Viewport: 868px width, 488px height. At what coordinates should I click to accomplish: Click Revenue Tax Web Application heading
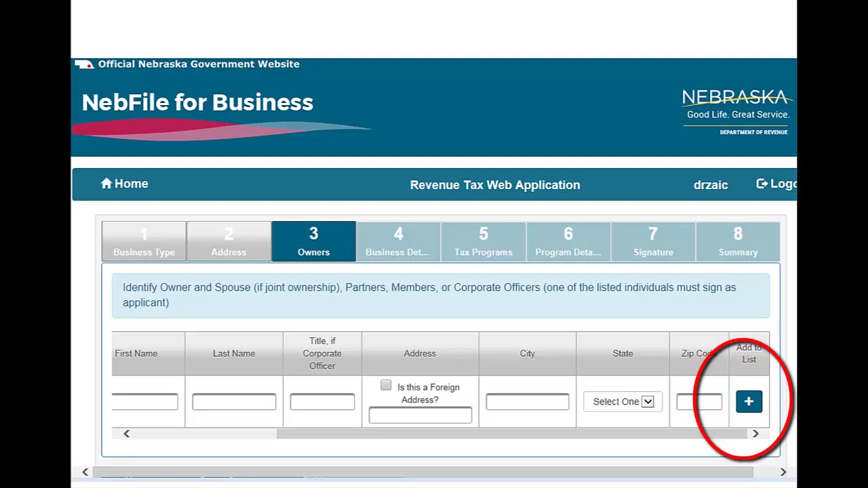click(495, 185)
